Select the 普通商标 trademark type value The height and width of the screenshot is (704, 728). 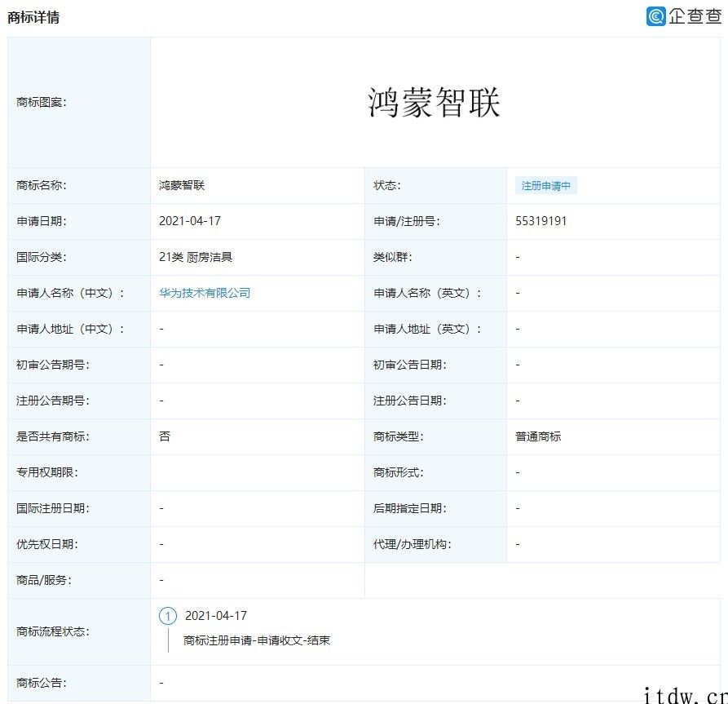[538, 436]
